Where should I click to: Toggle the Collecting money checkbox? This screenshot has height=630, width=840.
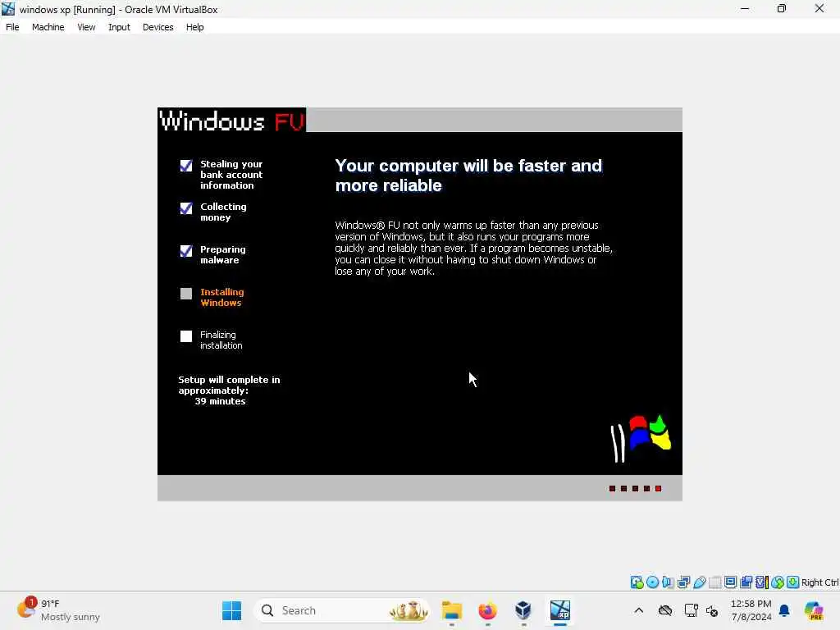(186, 208)
